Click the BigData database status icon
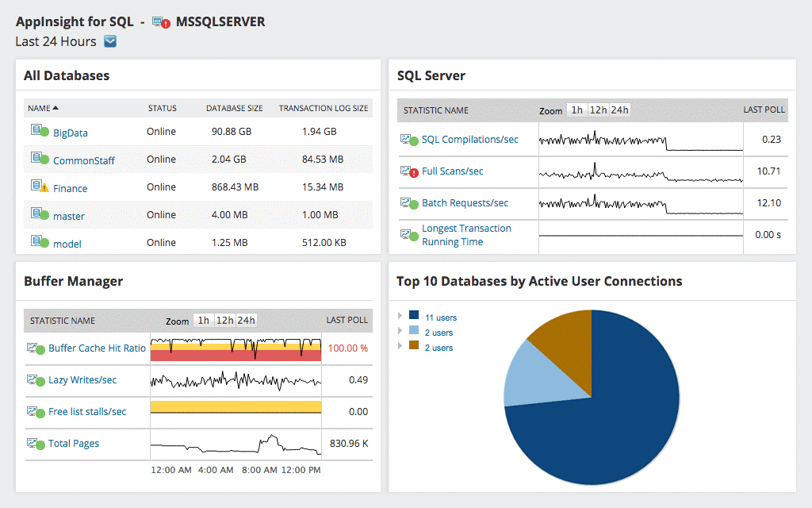 (40, 130)
